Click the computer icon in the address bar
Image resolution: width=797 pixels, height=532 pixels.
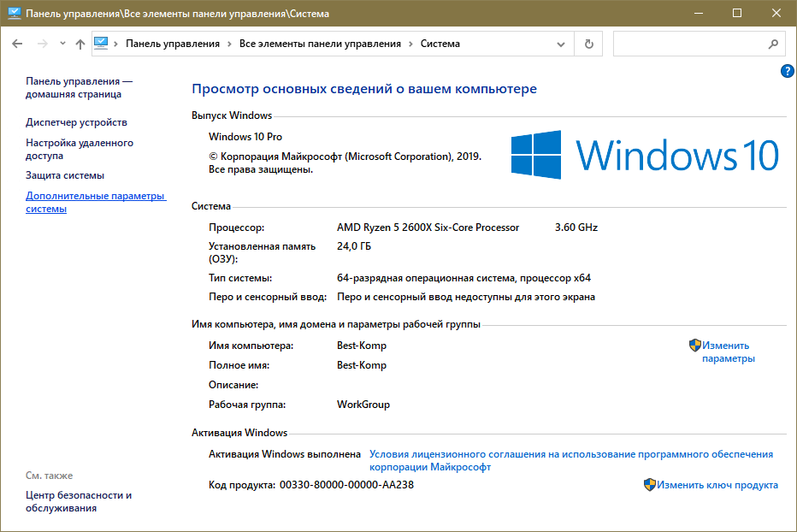[102, 44]
